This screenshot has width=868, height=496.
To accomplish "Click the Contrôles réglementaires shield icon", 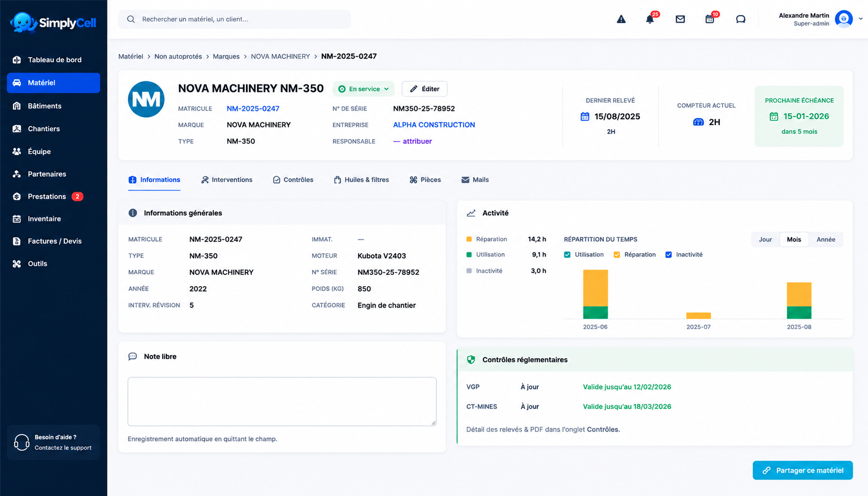I will [x=471, y=359].
